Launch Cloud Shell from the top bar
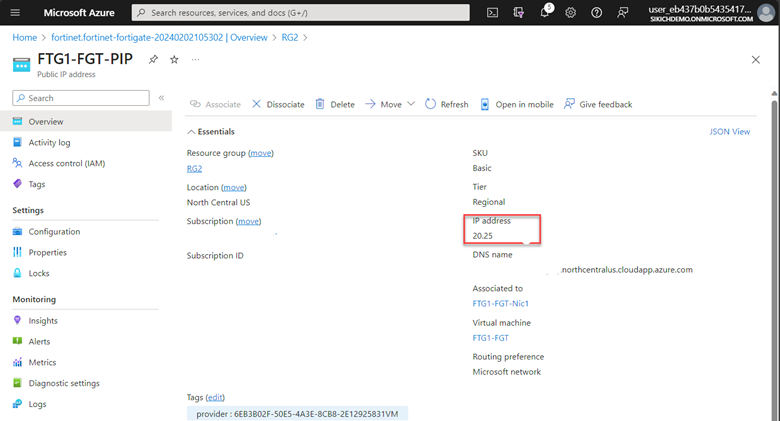 click(x=492, y=13)
